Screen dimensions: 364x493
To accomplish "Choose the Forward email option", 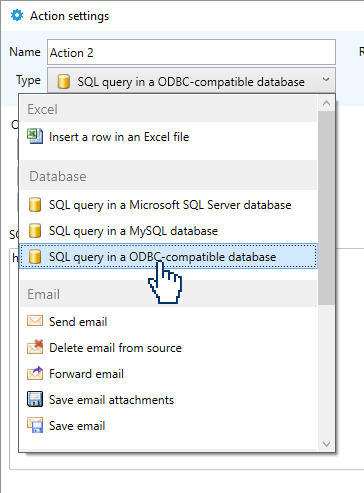I will coord(168,374).
